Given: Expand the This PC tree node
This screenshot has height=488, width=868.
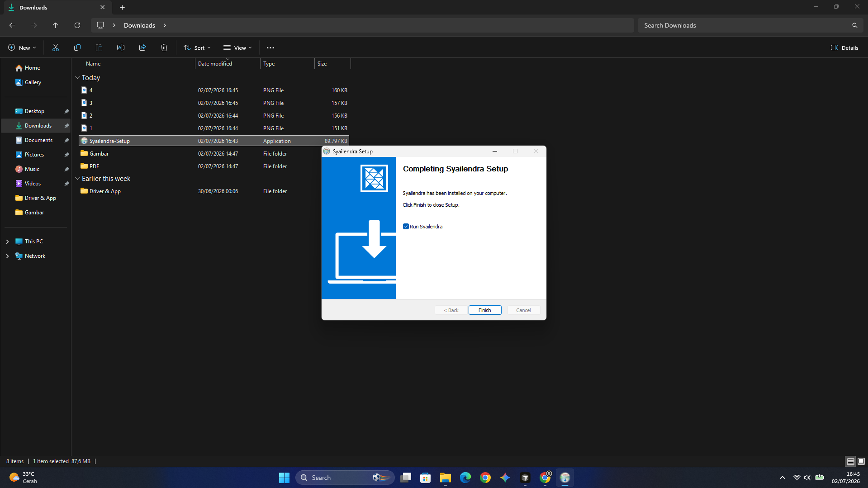Looking at the screenshot, I should pyautogui.click(x=7, y=242).
